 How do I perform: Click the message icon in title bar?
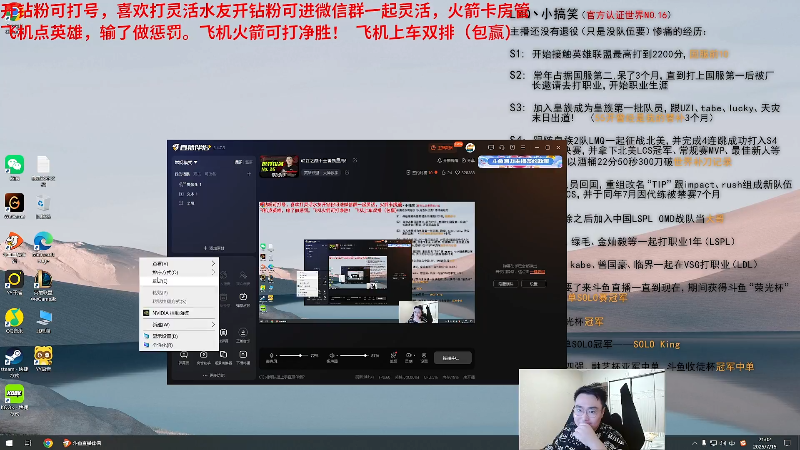pyautogui.click(x=491, y=147)
